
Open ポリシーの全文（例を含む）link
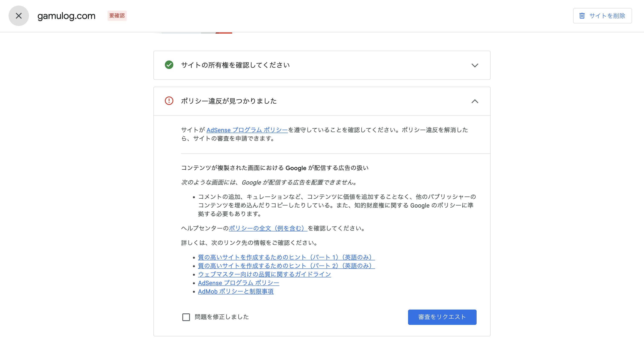pyautogui.click(x=268, y=228)
